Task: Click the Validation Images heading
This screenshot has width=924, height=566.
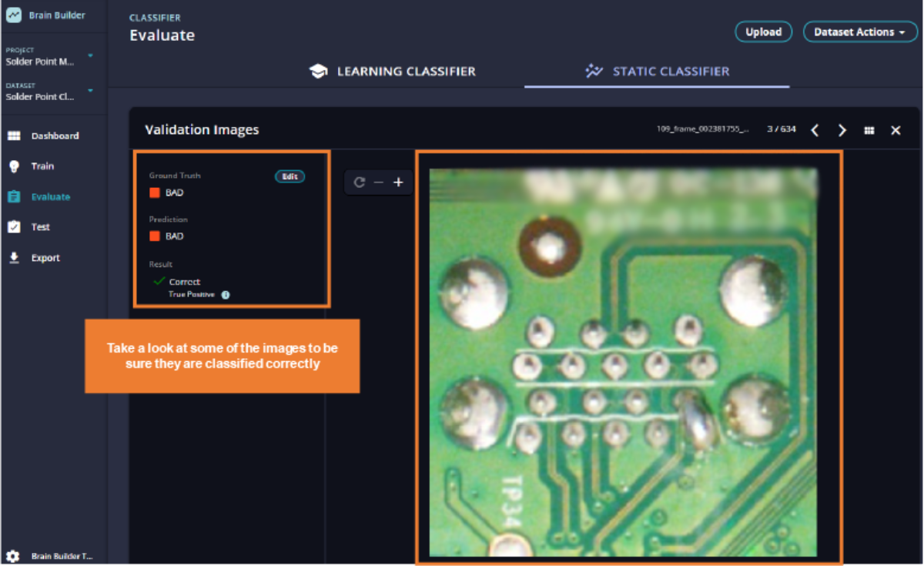Action: (202, 130)
